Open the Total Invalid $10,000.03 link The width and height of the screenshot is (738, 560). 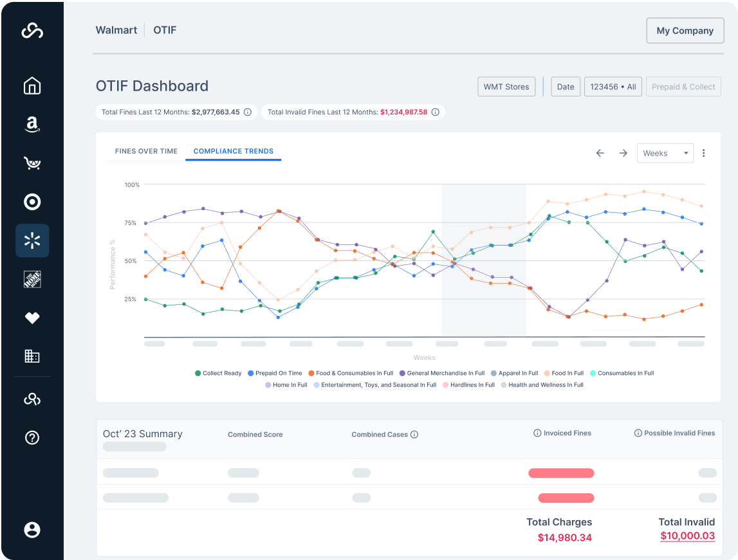(687, 536)
